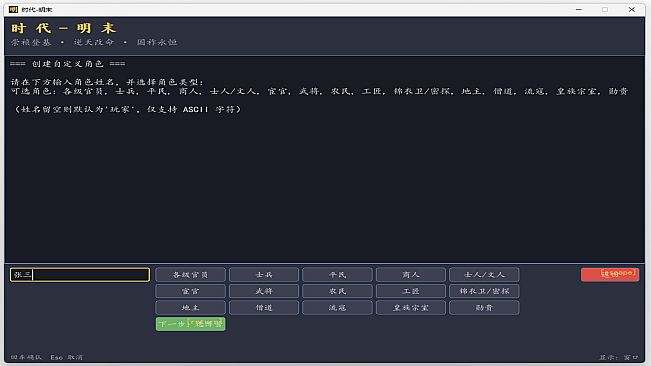Select the 地主 role button

191,307
